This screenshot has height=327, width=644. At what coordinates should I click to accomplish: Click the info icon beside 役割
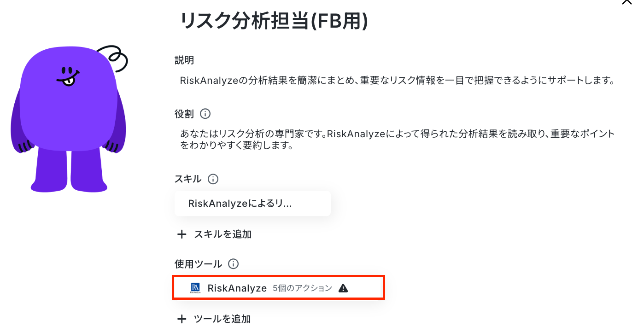click(x=205, y=113)
